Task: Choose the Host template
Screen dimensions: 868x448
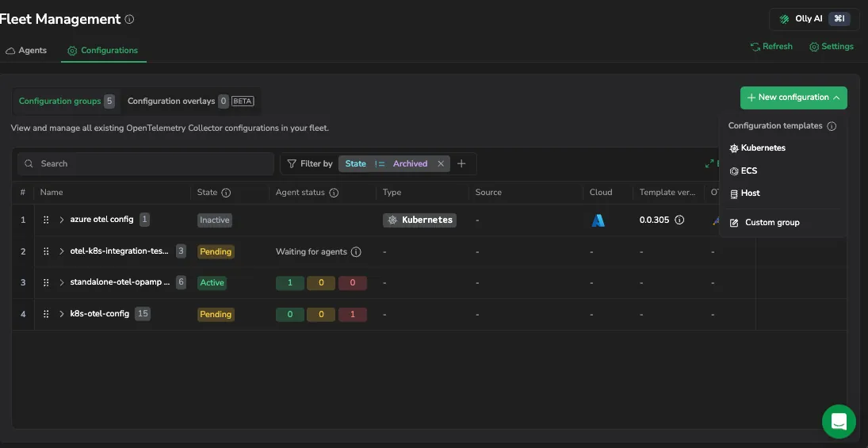Action: tap(744, 193)
